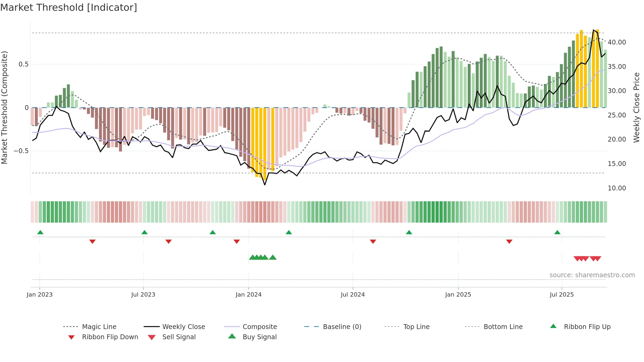Viewport: 644px width, 362px height.
Task: Toggle the Composite legend entry
Action: point(250,327)
